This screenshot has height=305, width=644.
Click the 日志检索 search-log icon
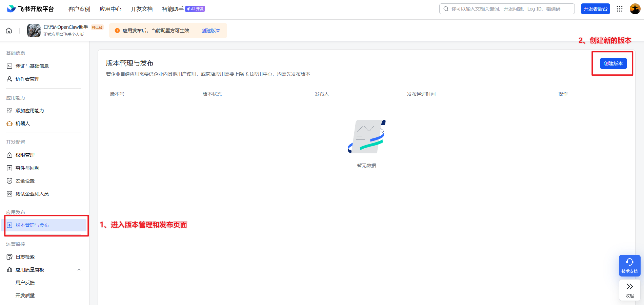point(9,257)
